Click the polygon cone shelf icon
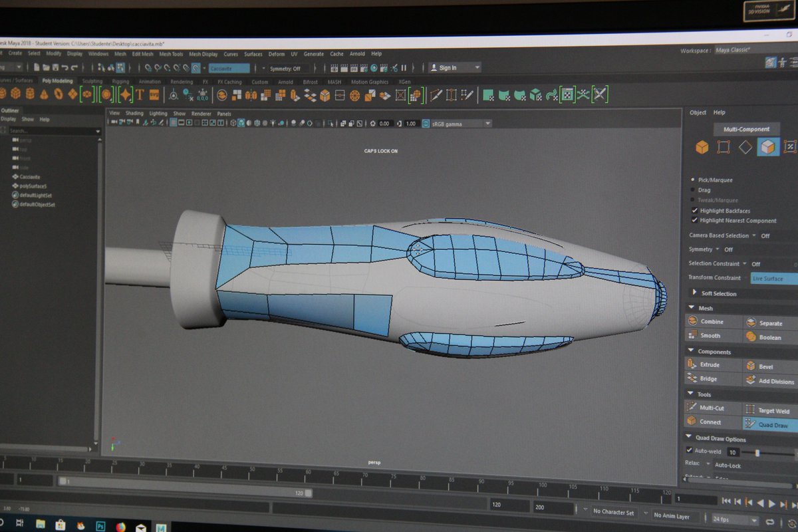 coord(44,94)
